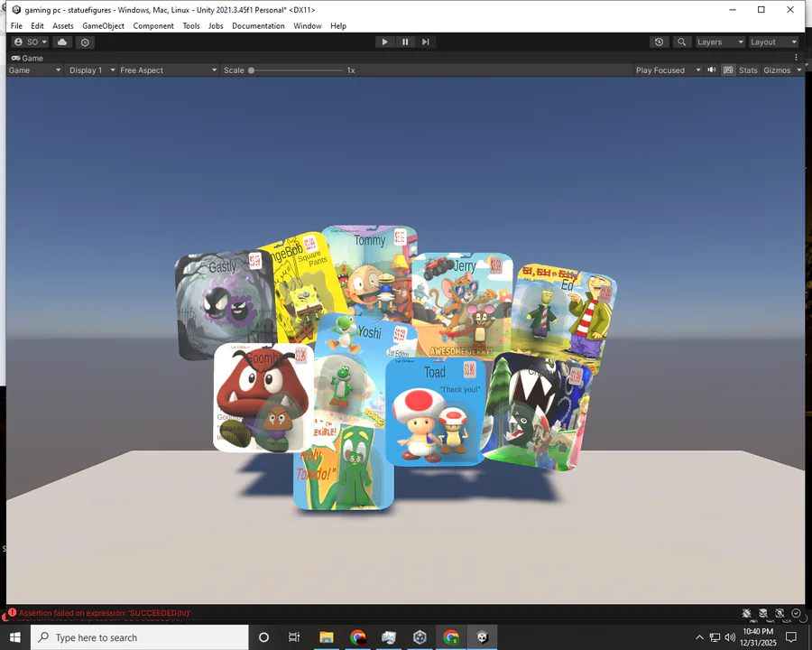Open the Windows Start menu
Viewport: 812px width, 650px height.
click(x=15, y=637)
